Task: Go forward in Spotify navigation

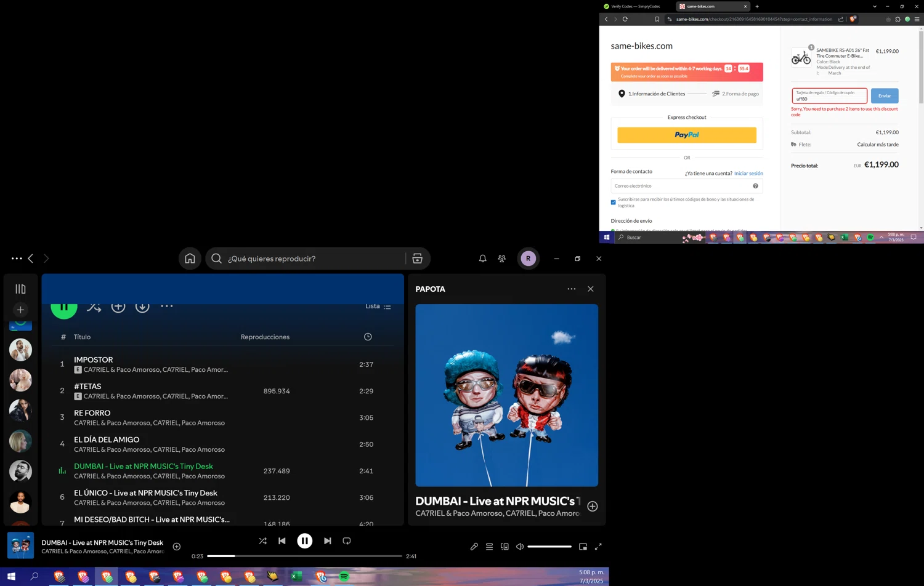Action: coord(46,259)
